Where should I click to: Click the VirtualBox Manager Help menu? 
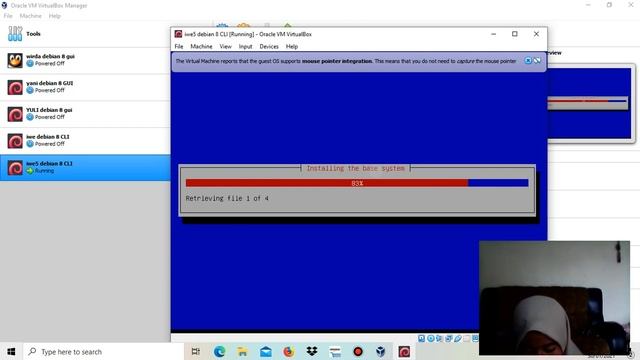tap(54, 16)
